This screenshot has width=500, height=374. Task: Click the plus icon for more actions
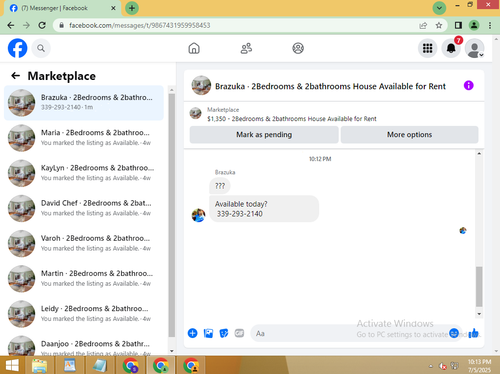pos(192,333)
